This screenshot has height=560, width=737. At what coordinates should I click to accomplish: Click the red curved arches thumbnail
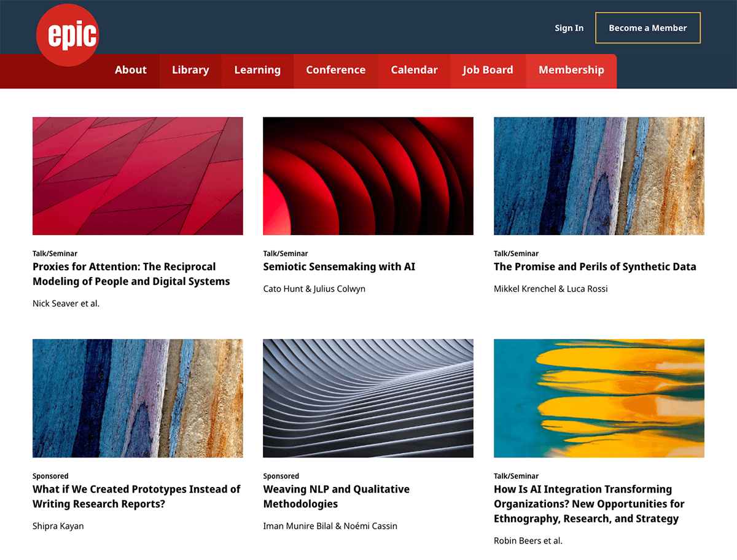tap(368, 176)
